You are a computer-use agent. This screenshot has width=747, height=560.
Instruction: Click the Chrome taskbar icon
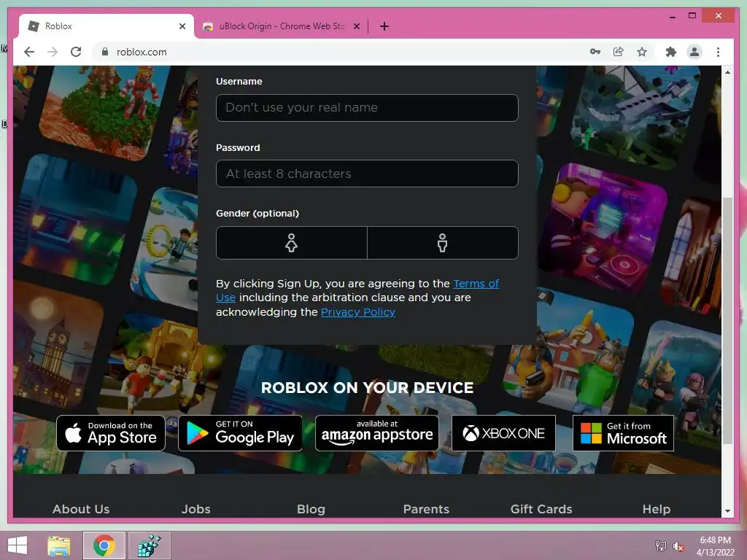(x=104, y=545)
